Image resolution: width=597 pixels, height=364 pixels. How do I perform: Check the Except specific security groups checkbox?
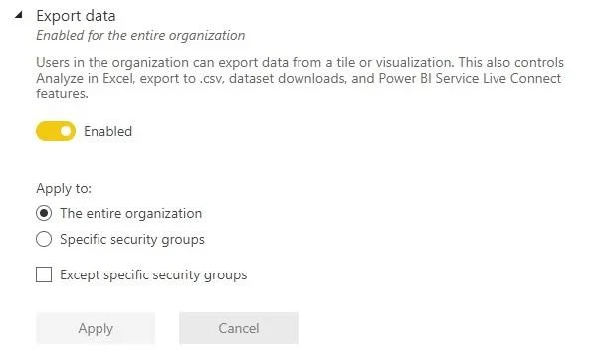pyautogui.click(x=44, y=274)
